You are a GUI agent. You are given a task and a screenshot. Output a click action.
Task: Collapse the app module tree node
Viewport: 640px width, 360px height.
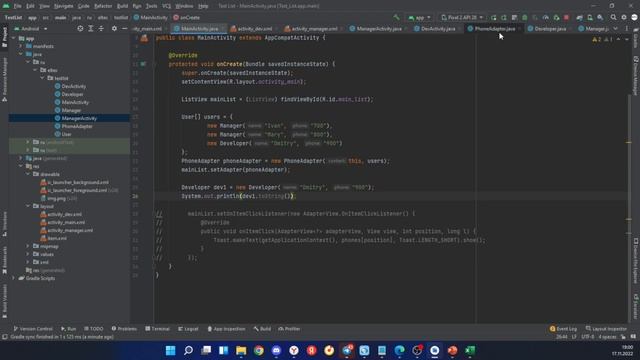point(13,38)
